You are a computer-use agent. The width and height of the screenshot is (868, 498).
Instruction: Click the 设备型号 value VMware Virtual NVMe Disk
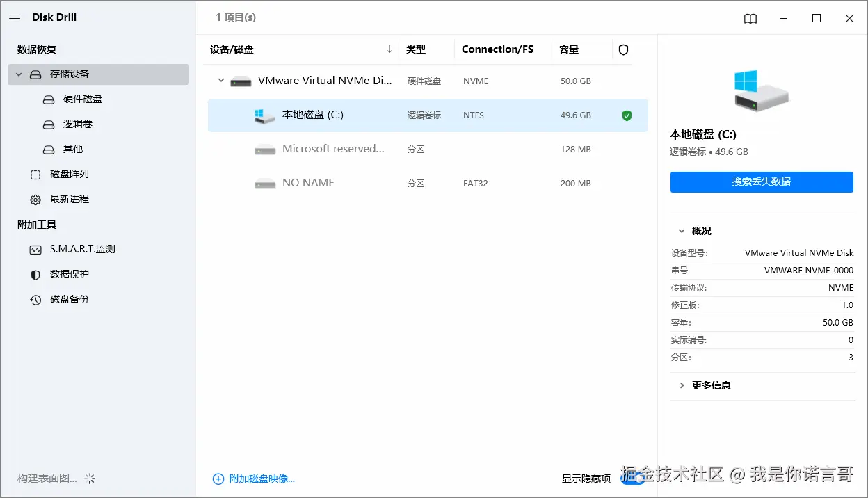[799, 253]
